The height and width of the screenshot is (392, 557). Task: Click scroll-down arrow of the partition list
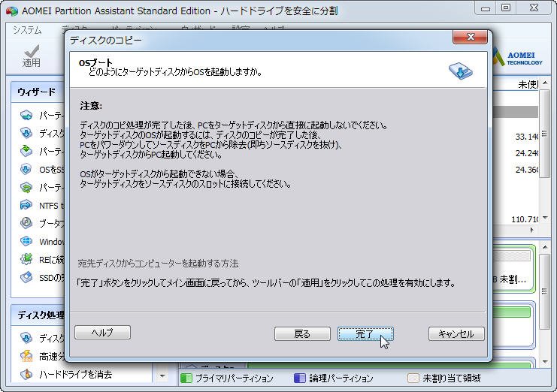(545, 219)
